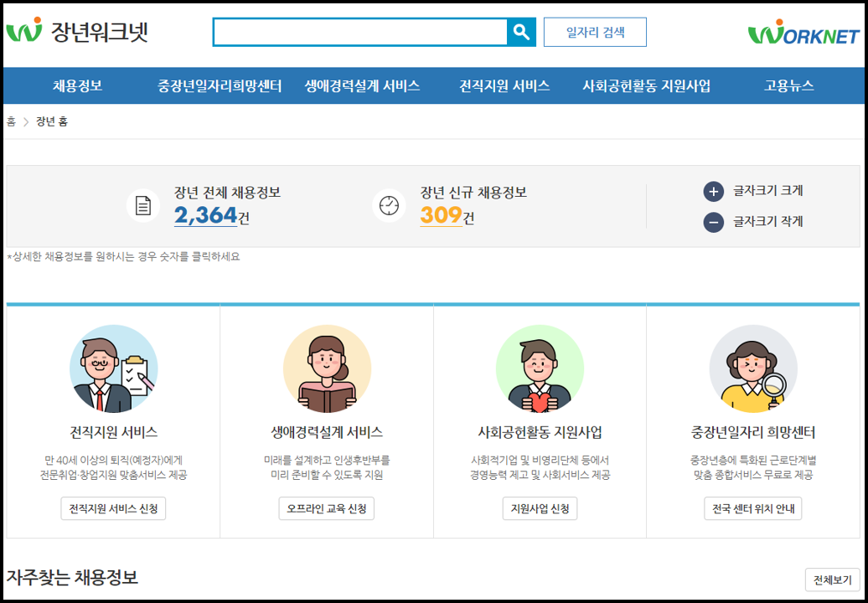Click the 오프라인 교육 신청 button
Screen dimensions: 868x603
coord(327,508)
